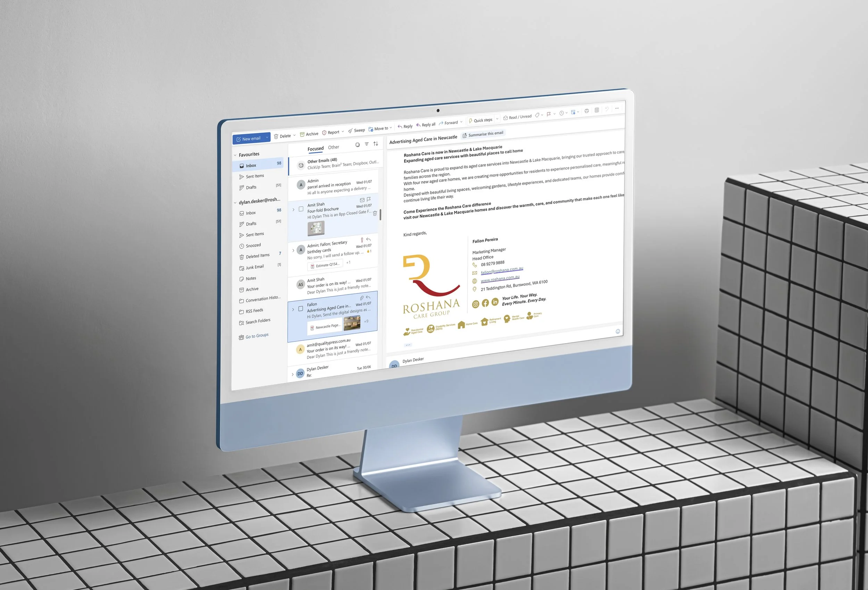Click the rules settings icon in toolbar
The width and height of the screenshot is (868, 590).
pyautogui.click(x=573, y=112)
